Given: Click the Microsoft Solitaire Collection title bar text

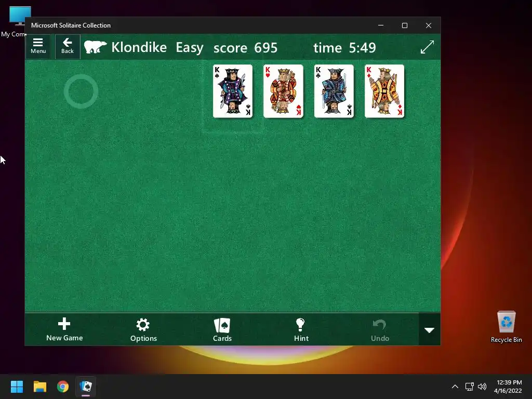Looking at the screenshot, I should click(71, 25).
